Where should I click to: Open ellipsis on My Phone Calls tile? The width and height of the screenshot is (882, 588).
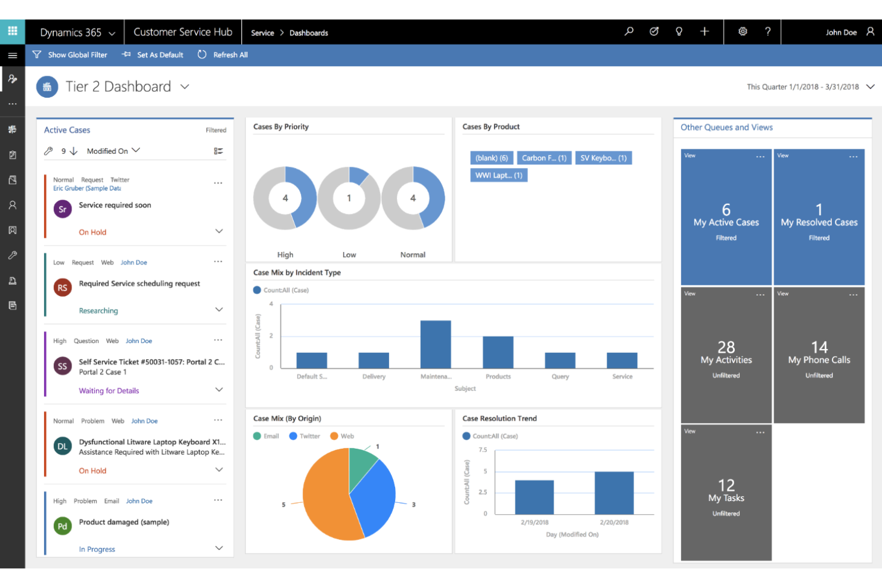click(x=853, y=295)
